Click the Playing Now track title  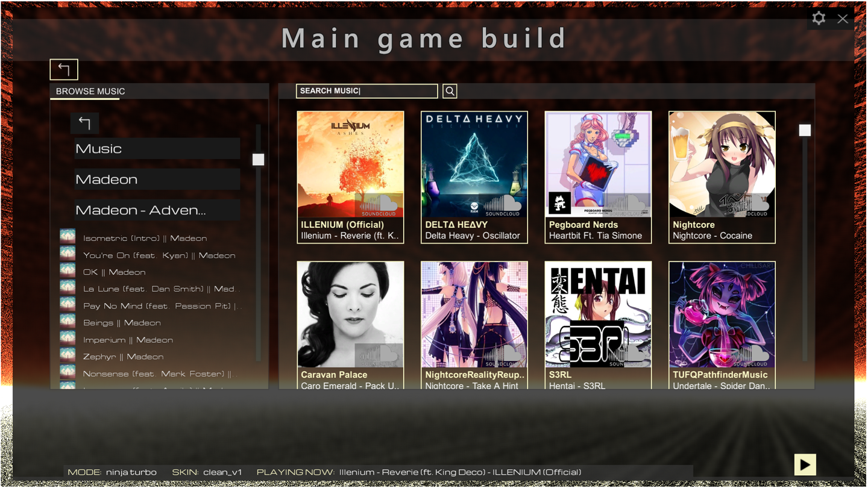tap(461, 472)
